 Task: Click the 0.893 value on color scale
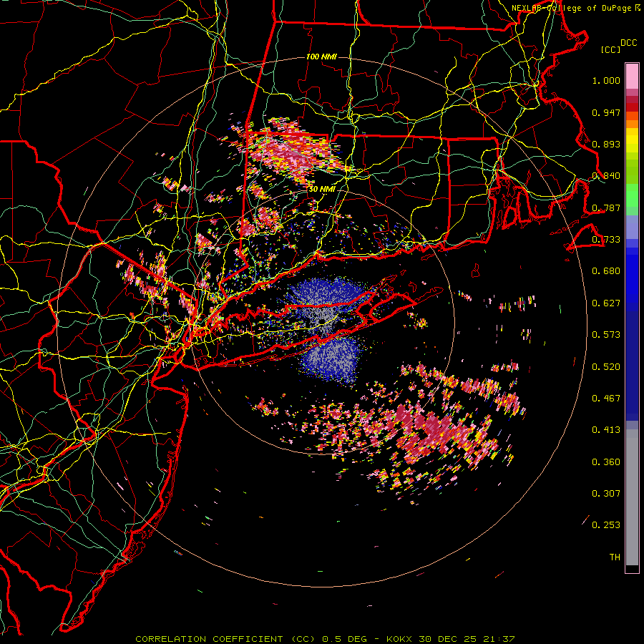(606, 144)
